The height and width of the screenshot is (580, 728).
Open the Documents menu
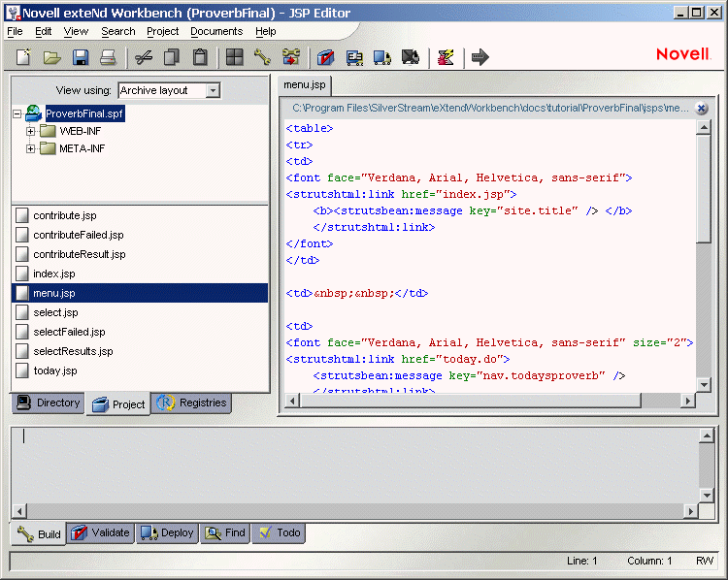click(216, 31)
